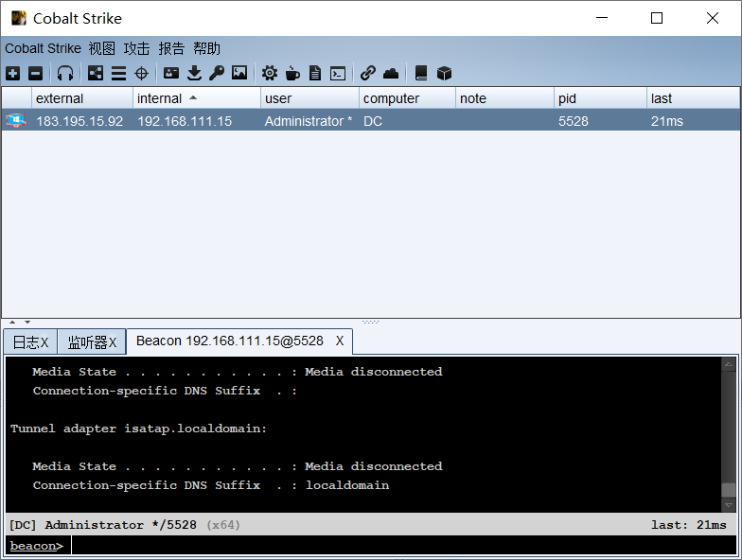This screenshot has height=560, width=742.
Task: Click the [DC] Administrator */5528 status text
Action: tap(102, 525)
